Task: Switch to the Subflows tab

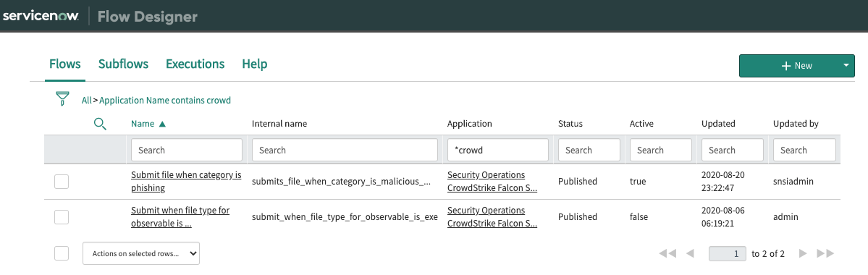Action: pyautogui.click(x=124, y=64)
